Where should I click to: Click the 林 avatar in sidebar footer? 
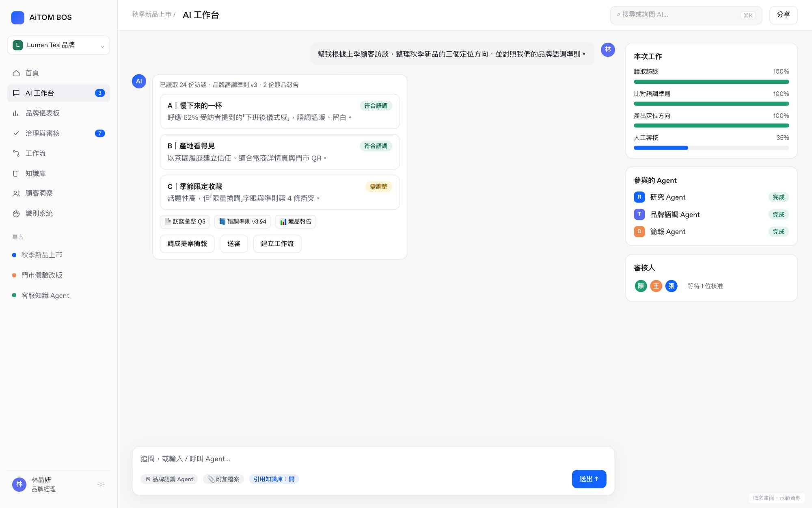coord(19,484)
